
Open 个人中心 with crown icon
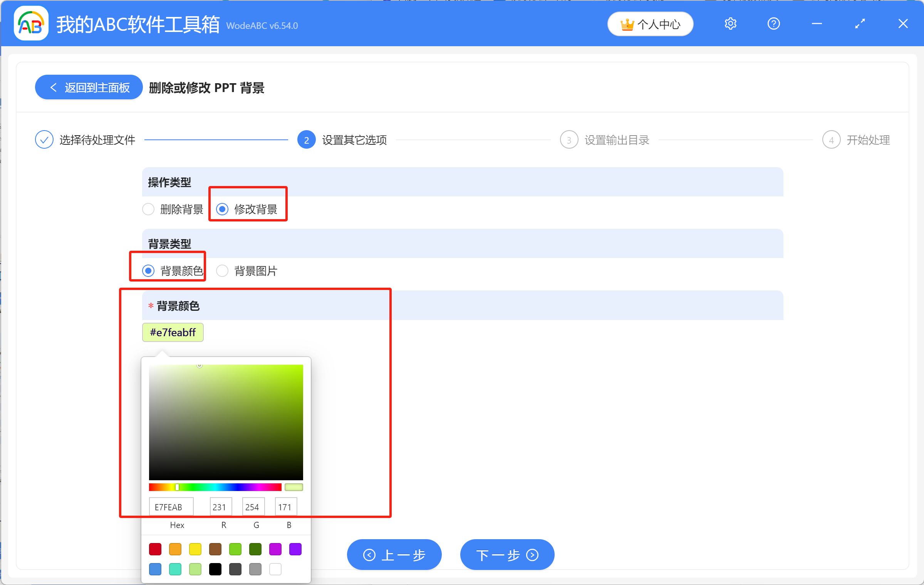tap(650, 24)
